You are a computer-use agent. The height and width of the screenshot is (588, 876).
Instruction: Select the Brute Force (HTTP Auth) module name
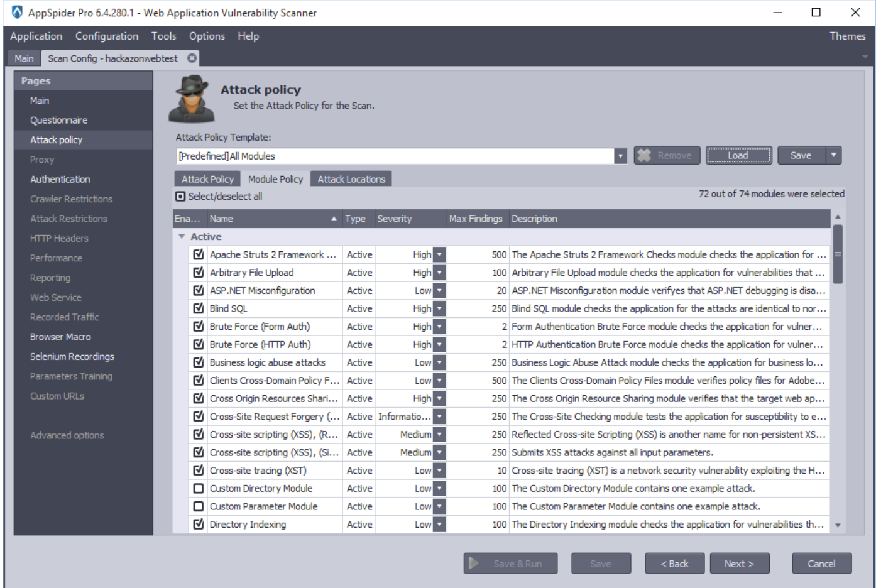pos(260,344)
